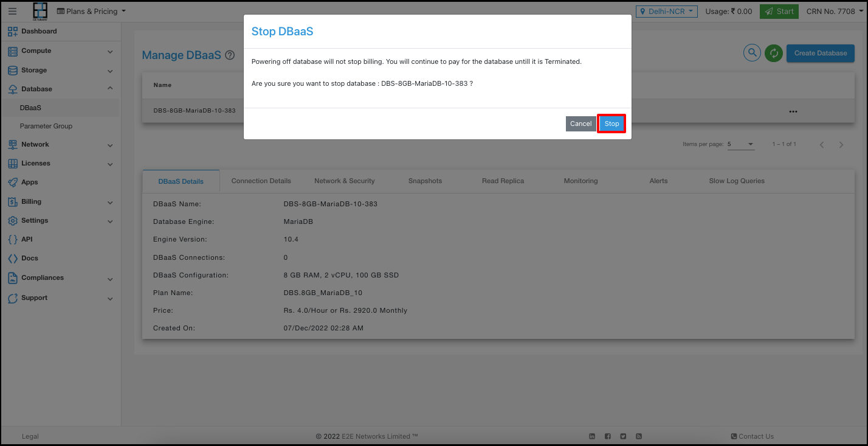The height and width of the screenshot is (446, 868).
Task: Click the Billing icon in sidebar
Action: 13,202
